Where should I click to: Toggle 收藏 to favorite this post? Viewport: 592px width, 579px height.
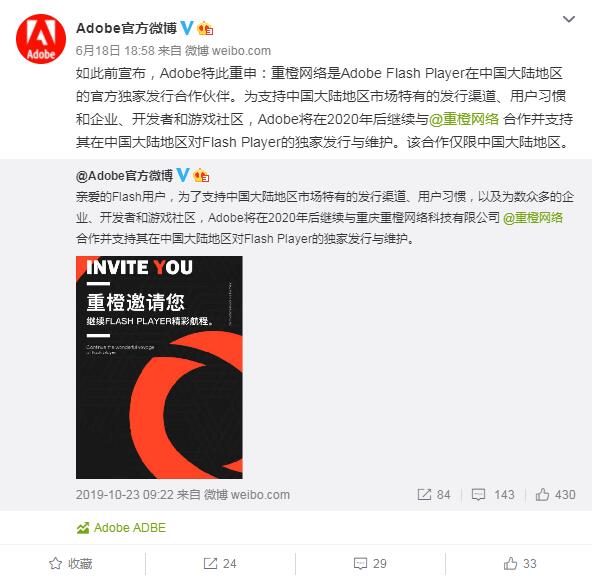point(71,564)
